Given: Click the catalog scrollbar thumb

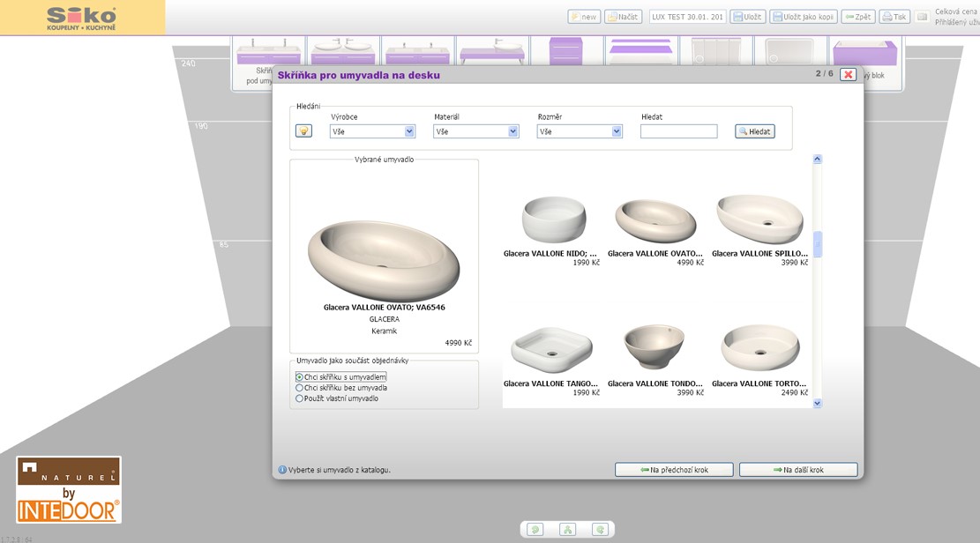Looking at the screenshot, I should click(818, 243).
